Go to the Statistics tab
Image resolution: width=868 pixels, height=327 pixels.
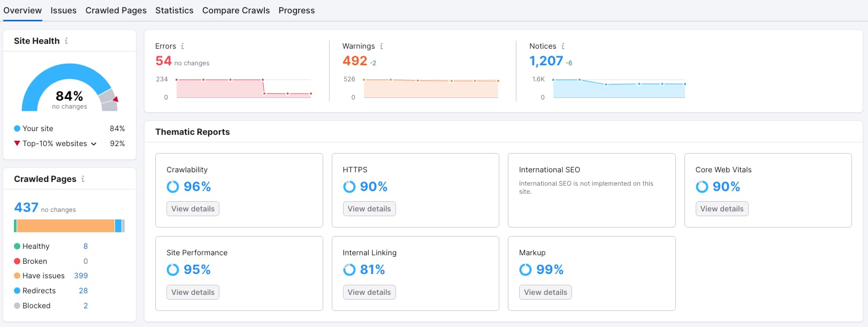tap(174, 10)
